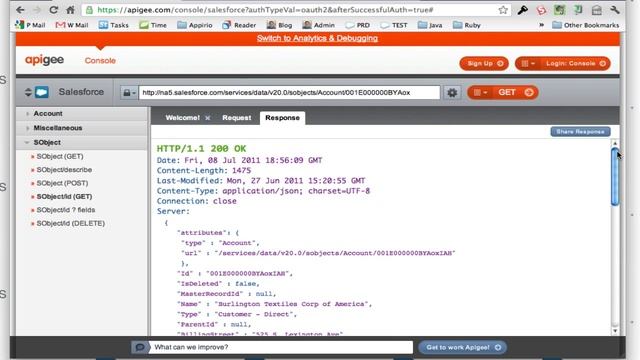Click the browser back arrow
Viewport: 640px width, 360px height.
pos(20,10)
